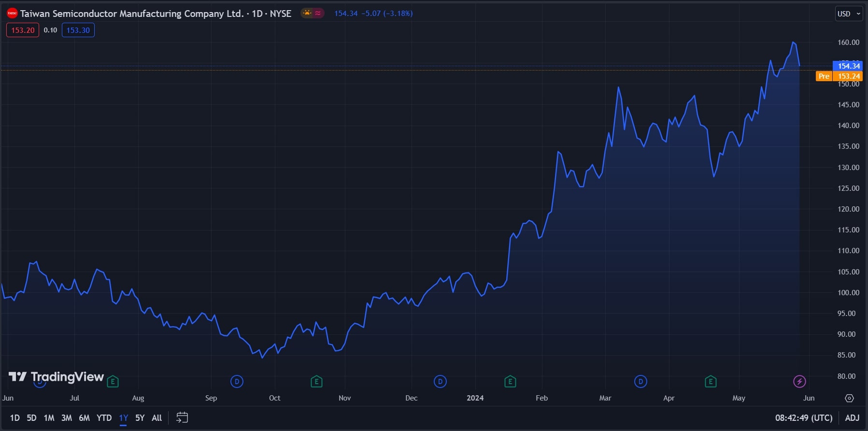Click the 08:42:49 (UTC) timezone clock
This screenshot has width=868, height=431.
pos(804,418)
